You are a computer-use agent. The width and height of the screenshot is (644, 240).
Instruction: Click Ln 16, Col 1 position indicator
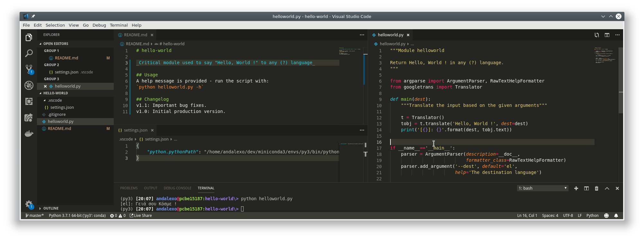[527, 216]
